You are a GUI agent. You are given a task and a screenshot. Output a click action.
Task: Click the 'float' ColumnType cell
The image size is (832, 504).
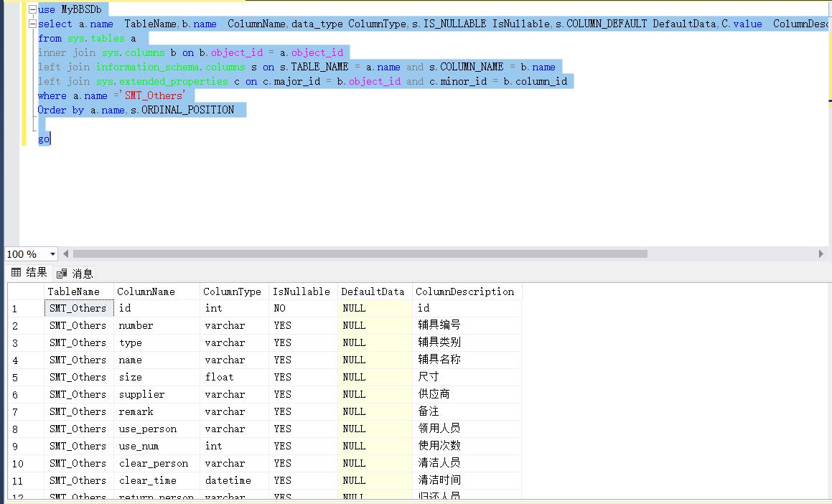[235, 377]
